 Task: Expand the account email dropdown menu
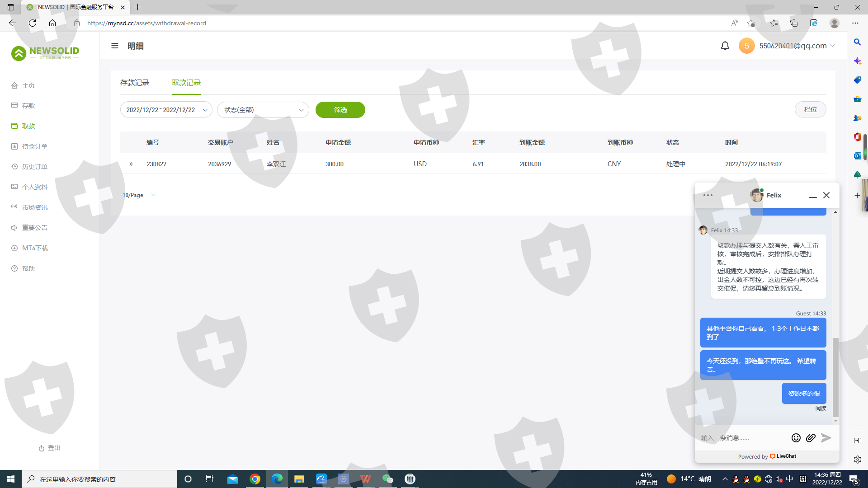(832, 46)
